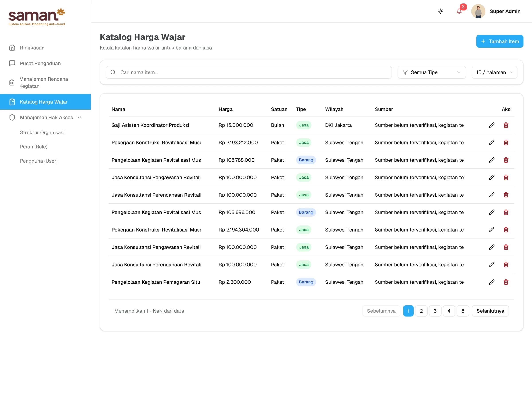The width and height of the screenshot is (532, 395).
Task: Click the Katalog Harga Wajar page heading
Action: pos(142,37)
